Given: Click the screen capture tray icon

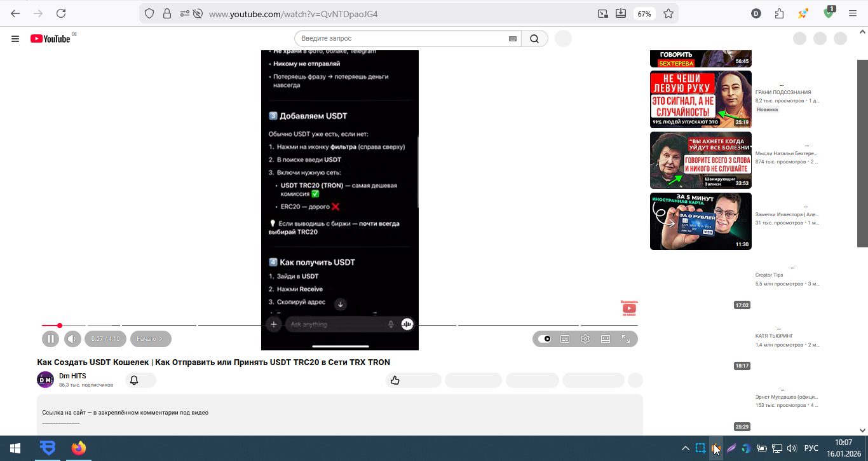Looking at the screenshot, I should [x=700, y=448].
